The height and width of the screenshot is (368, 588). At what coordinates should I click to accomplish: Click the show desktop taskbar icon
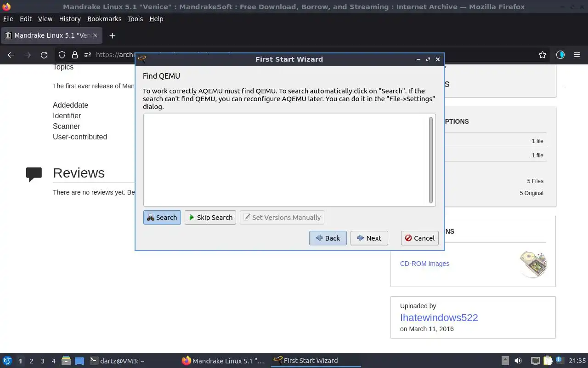(x=79, y=361)
